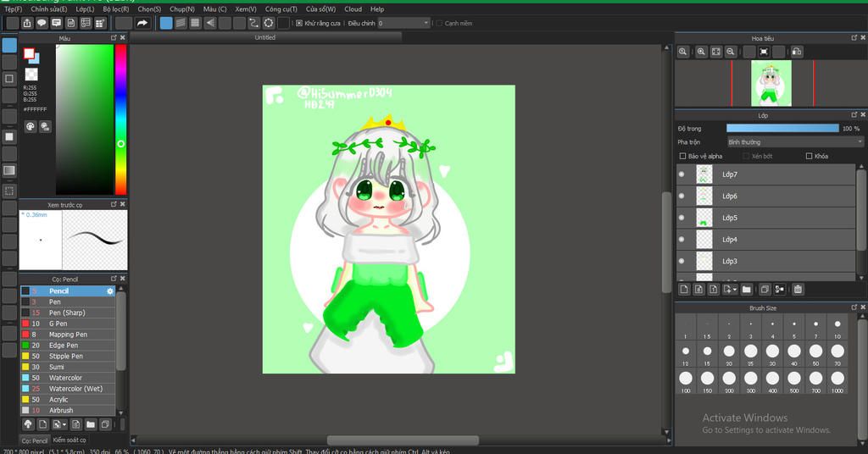Open the Tệp(F) menu
The image size is (868, 454).
point(14,8)
